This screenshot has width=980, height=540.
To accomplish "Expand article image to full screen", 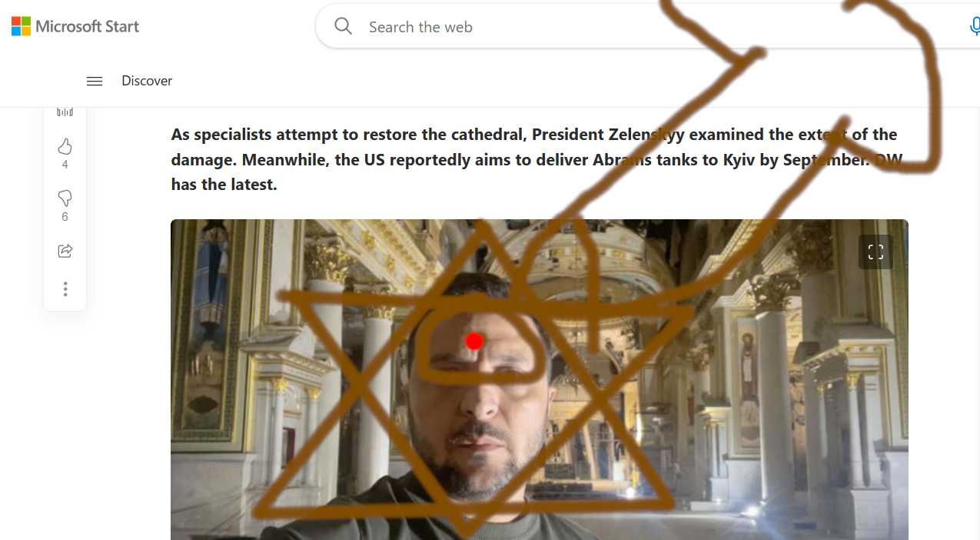I will pos(875,252).
